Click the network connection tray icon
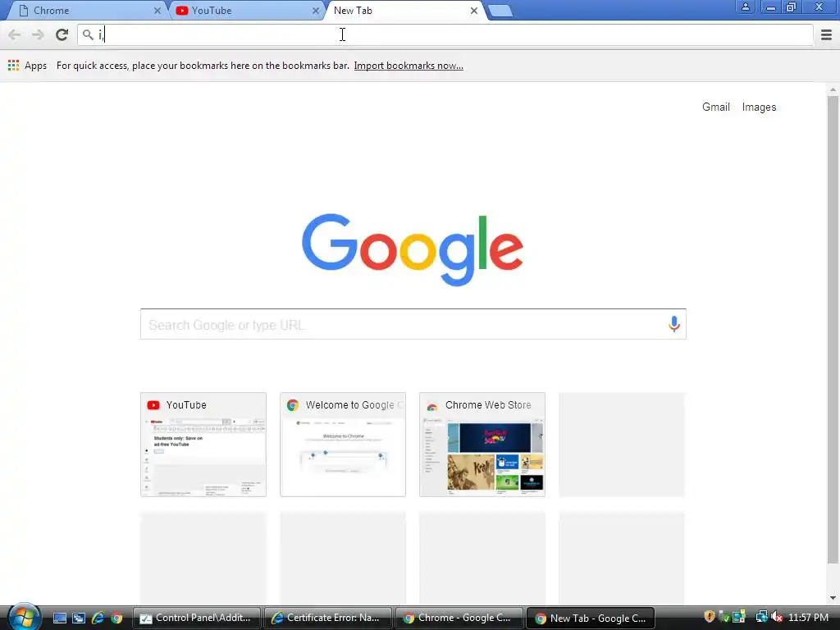The height and width of the screenshot is (630, 840). pos(761,618)
